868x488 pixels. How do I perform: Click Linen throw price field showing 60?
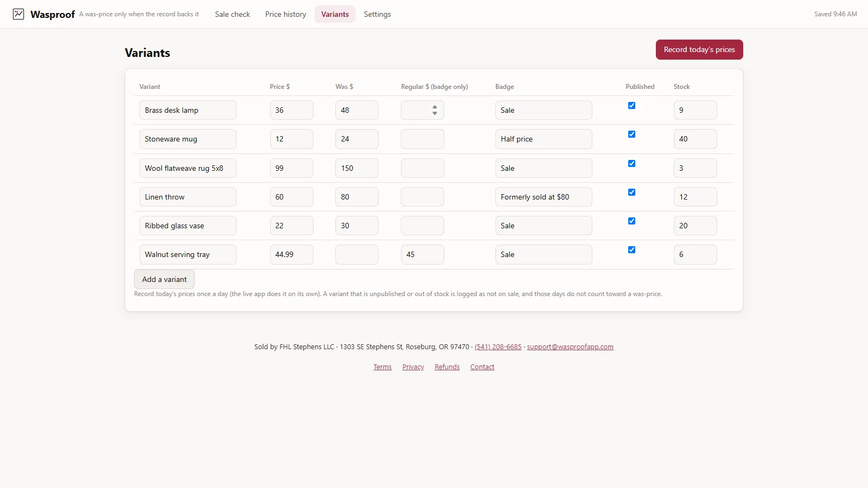pos(292,197)
